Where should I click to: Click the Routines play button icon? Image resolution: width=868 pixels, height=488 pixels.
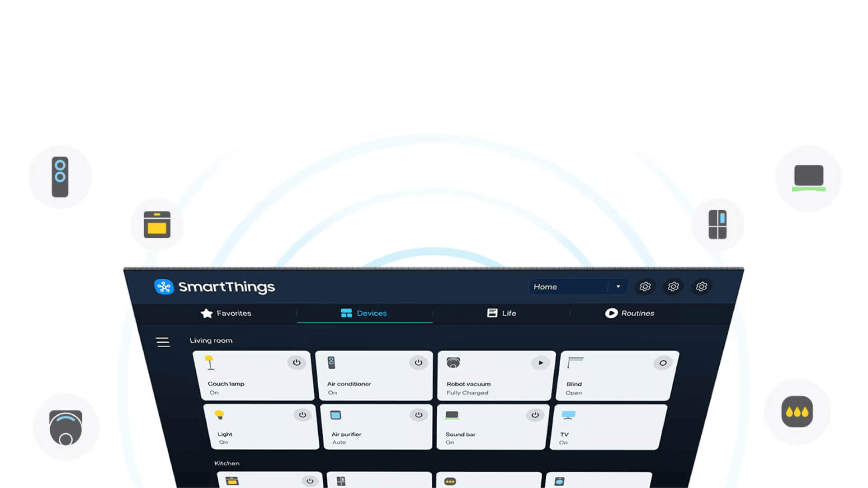coord(610,313)
